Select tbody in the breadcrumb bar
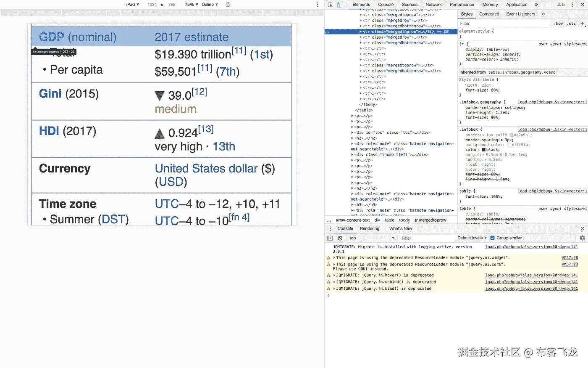The width and height of the screenshot is (588, 368). tap(404, 220)
